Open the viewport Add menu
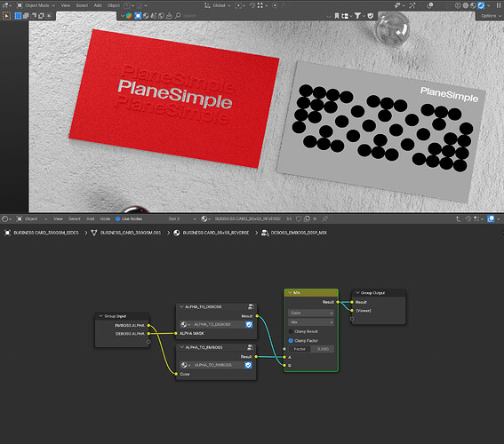The height and width of the screenshot is (444, 504). 98,5
